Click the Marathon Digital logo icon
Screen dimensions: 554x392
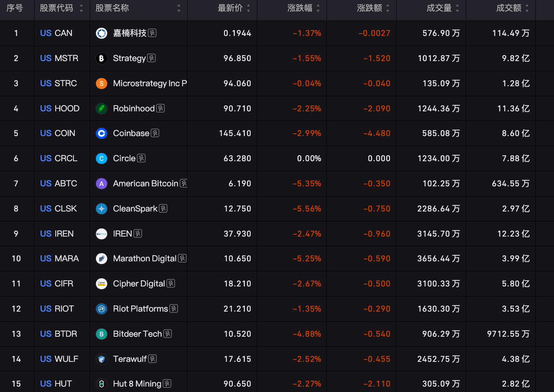pos(101,259)
